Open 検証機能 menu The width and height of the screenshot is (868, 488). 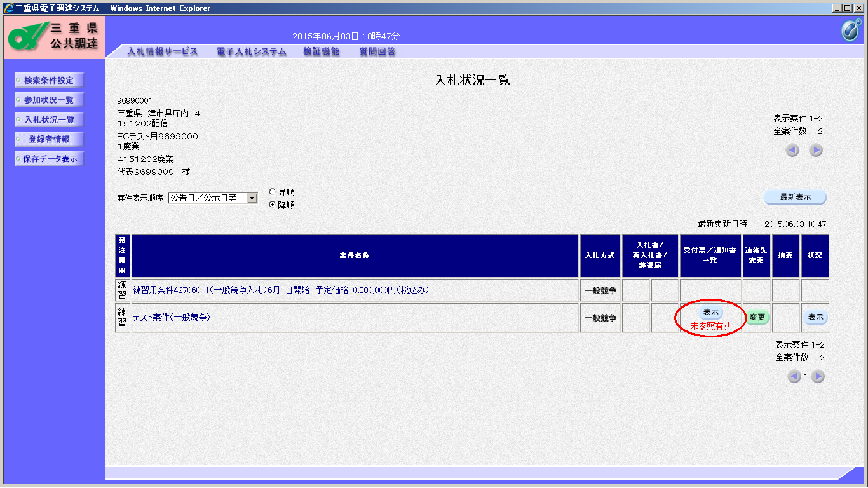[321, 51]
